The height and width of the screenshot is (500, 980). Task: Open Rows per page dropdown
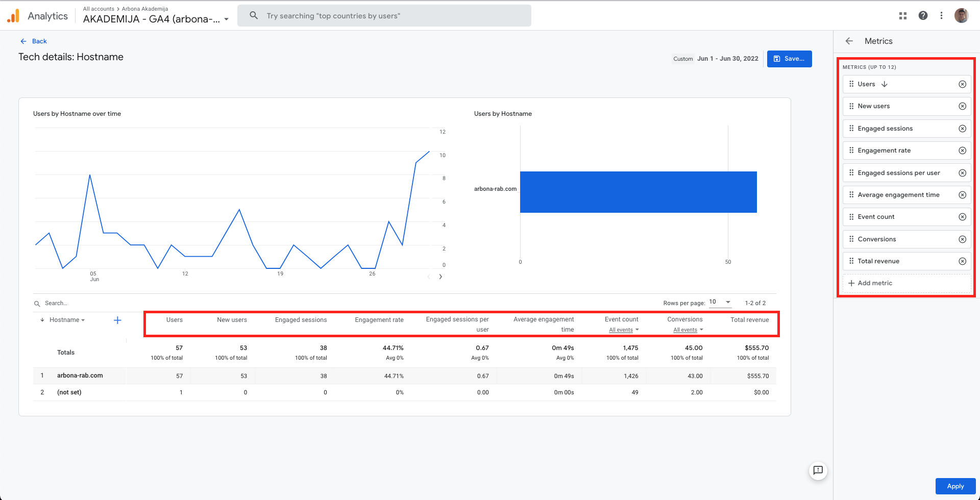point(720,302)
